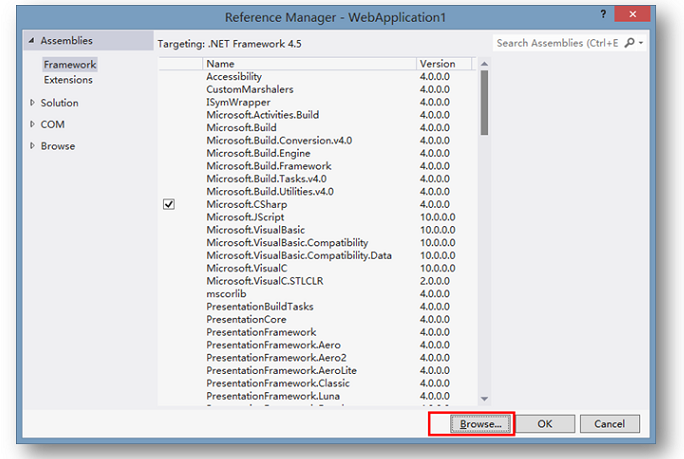Select the Microsoft.VisualBasic assembly row

(x=318, y=230)
